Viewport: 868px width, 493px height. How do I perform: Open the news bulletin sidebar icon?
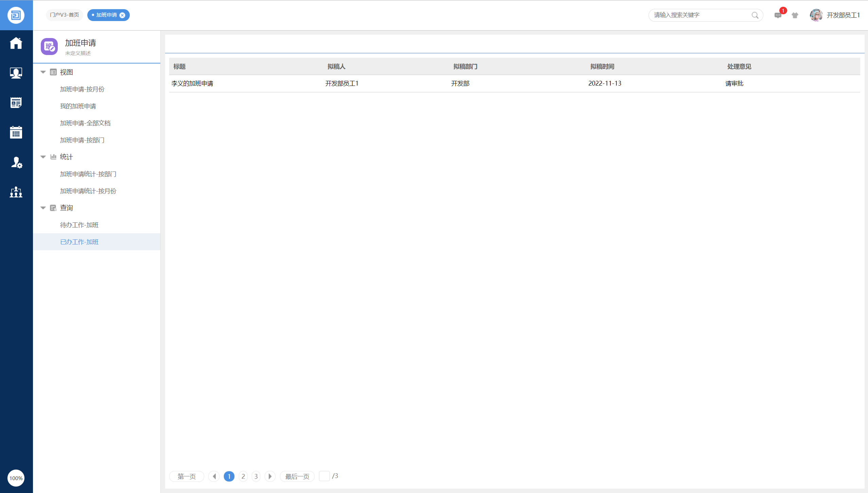[16, 103]
